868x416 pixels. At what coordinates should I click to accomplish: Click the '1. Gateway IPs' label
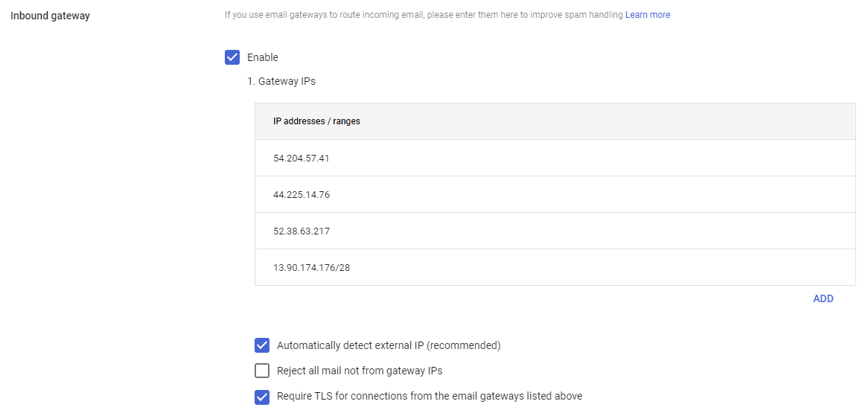pos(281,81)
